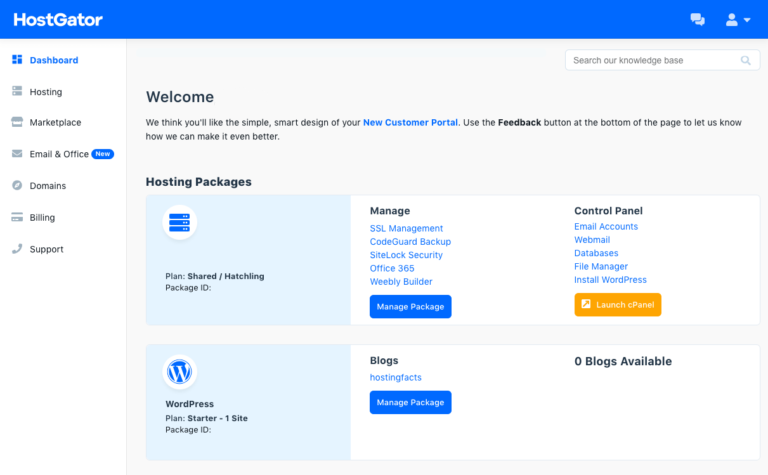Click the Hosting Packages heading
768x475 pixels.
coord(198,182)
